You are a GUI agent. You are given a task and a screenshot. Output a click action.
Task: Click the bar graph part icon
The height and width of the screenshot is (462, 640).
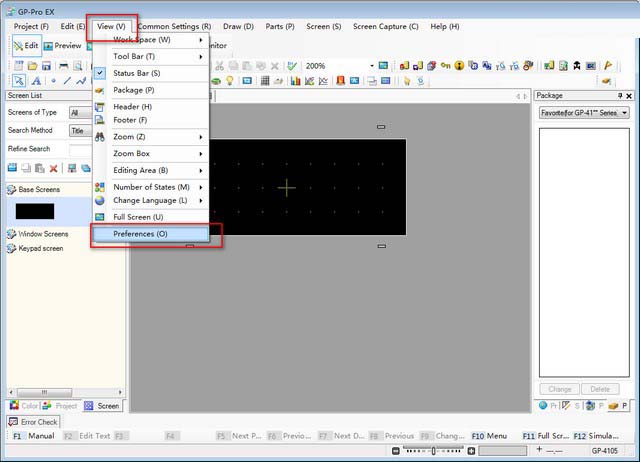(x=295, y=81)
